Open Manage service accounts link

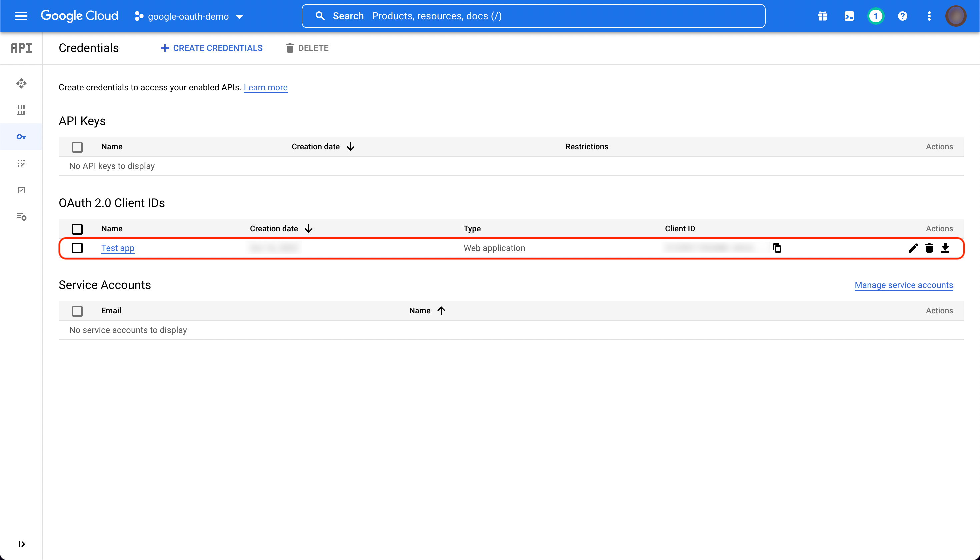coord(903,285)
